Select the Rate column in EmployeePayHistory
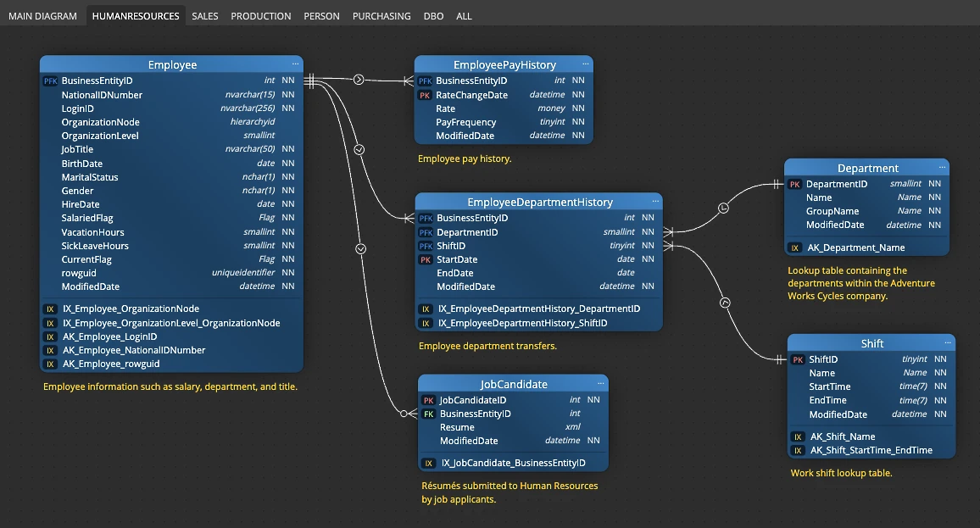This screenshot has width=980, height=528. [x=504, y=108]
